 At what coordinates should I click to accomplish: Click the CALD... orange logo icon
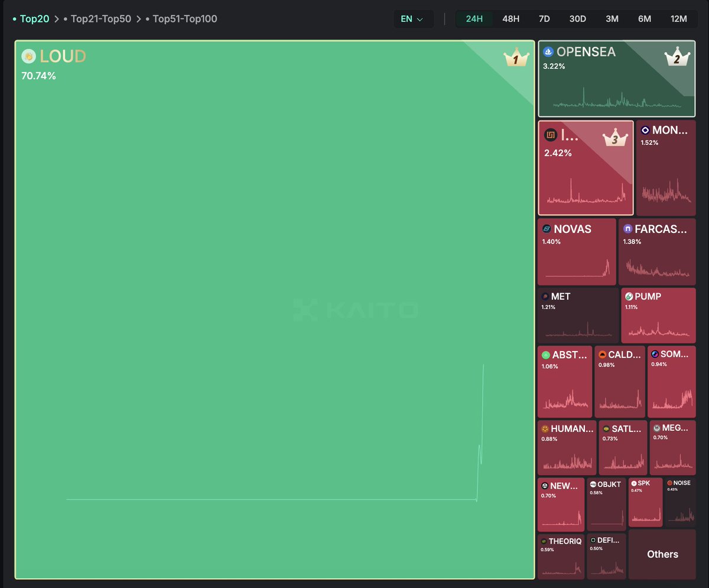[x=602, y=355]
